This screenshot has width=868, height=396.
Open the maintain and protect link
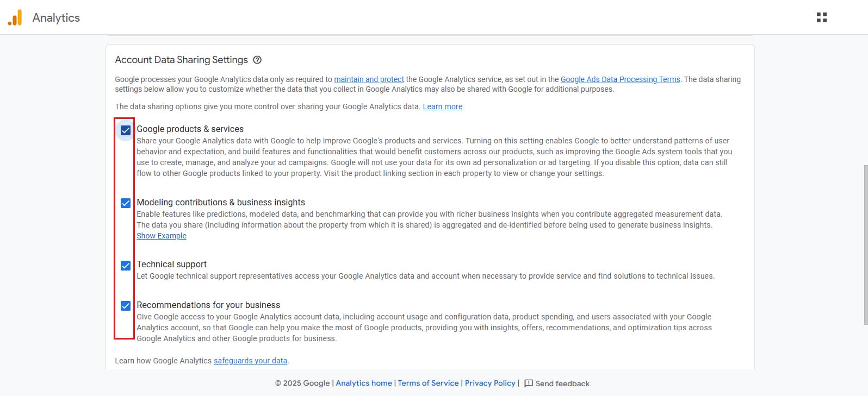pyautogui.click(x=369, y=79)
